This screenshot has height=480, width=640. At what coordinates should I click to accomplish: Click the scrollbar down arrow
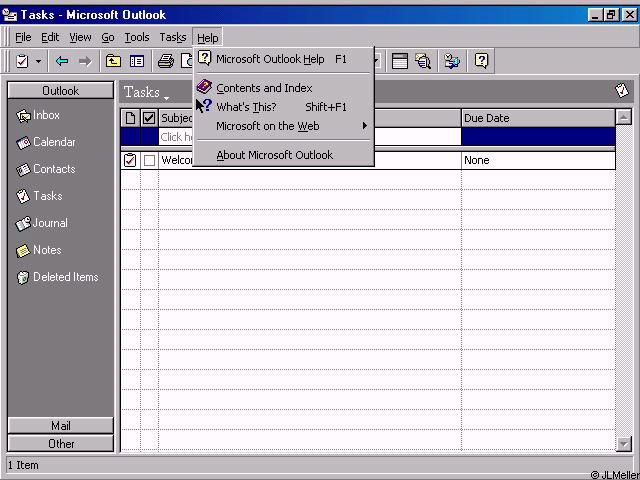tap(624, 444)
